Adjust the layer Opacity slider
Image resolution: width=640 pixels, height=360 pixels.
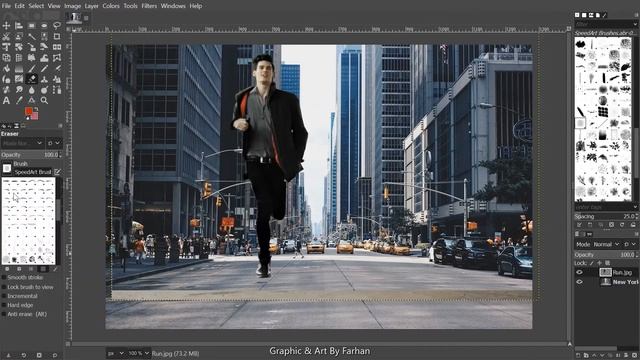coord(606,254)
